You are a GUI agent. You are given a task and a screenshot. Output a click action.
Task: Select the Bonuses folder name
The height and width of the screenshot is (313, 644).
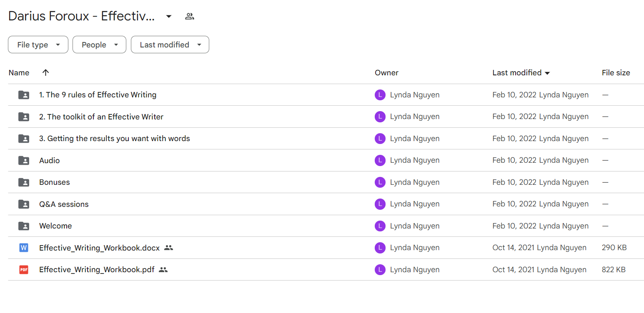pyautogui.click(x=55, y=182)
